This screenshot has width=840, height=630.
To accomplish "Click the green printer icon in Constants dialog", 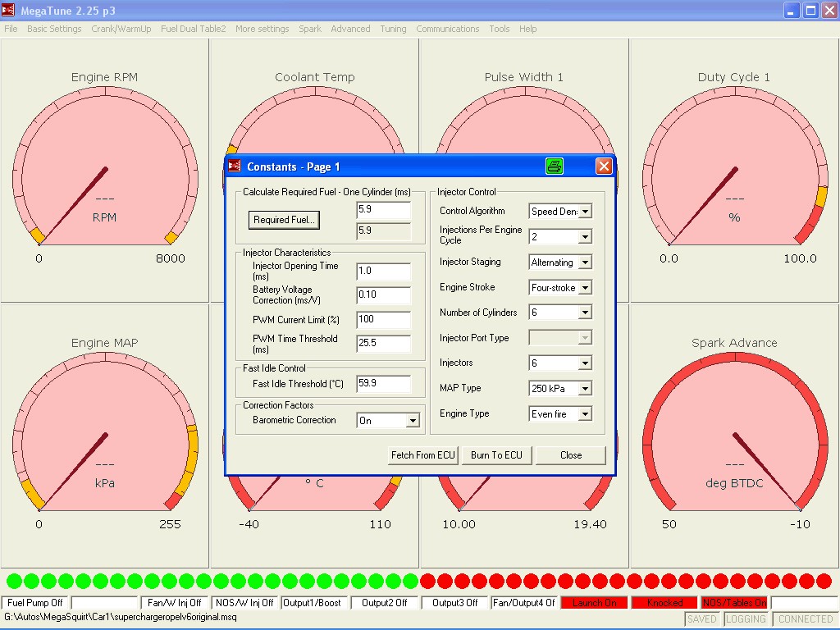I will pyautogui.click(x=555, y=166).
